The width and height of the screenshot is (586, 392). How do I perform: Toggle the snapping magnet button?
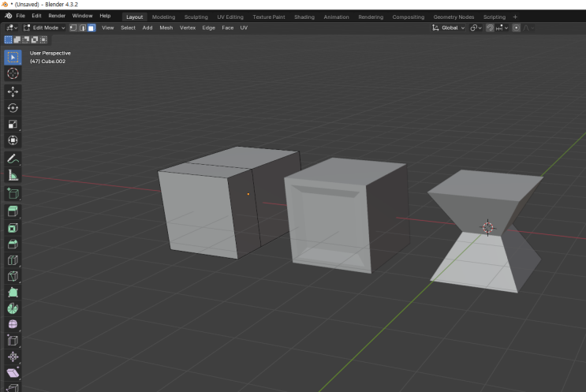click(490, 28)
